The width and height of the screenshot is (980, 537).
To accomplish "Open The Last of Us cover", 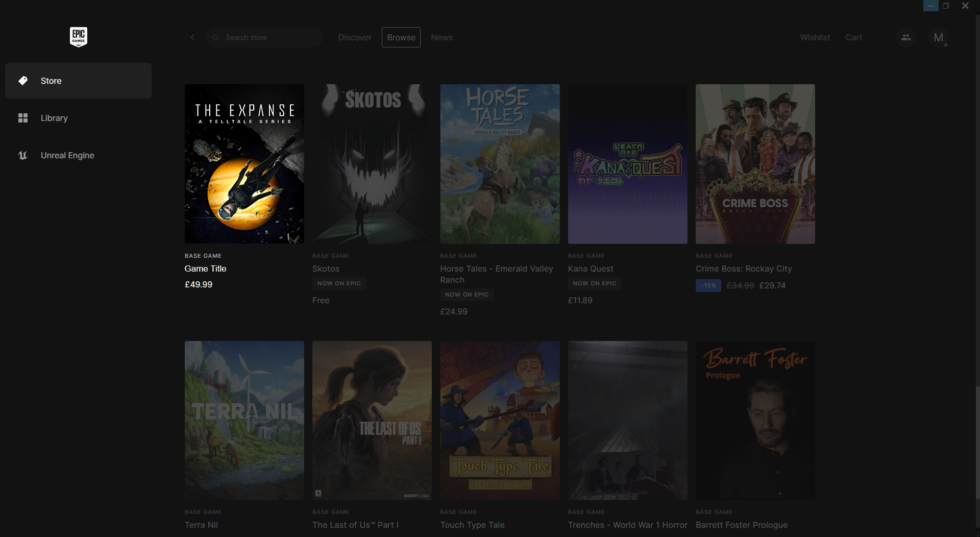I will pyautogui.click(x=372, y=421).
